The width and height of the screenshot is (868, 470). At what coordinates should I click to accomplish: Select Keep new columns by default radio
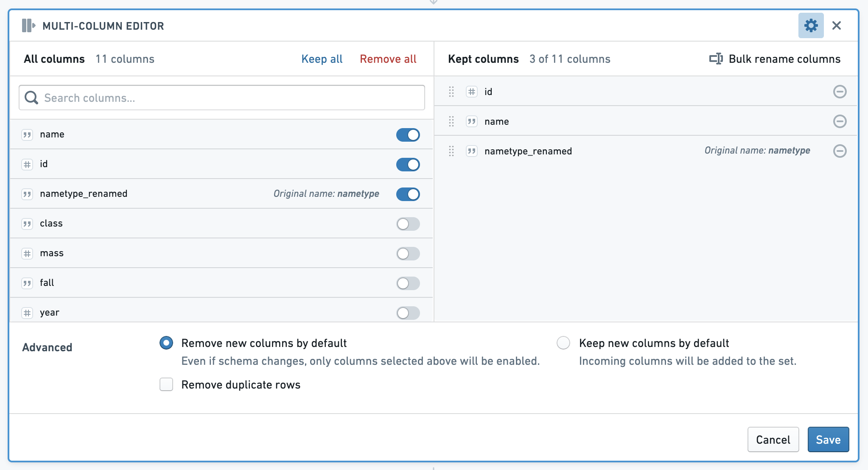coord(563,343)
